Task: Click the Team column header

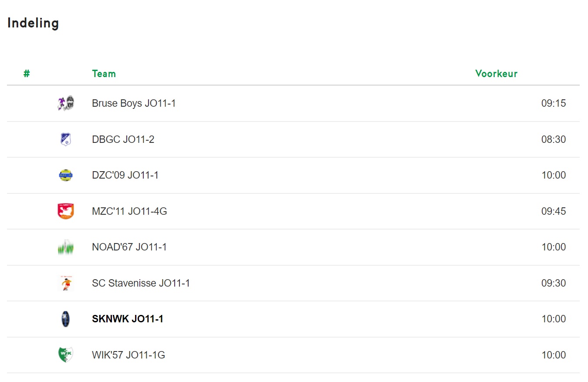Action: tap(104, 74)
